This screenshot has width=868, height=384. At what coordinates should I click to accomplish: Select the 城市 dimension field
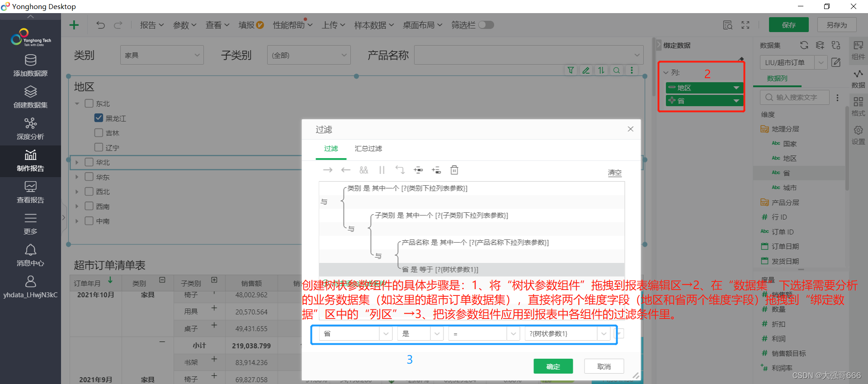click(x=790, y=187)
